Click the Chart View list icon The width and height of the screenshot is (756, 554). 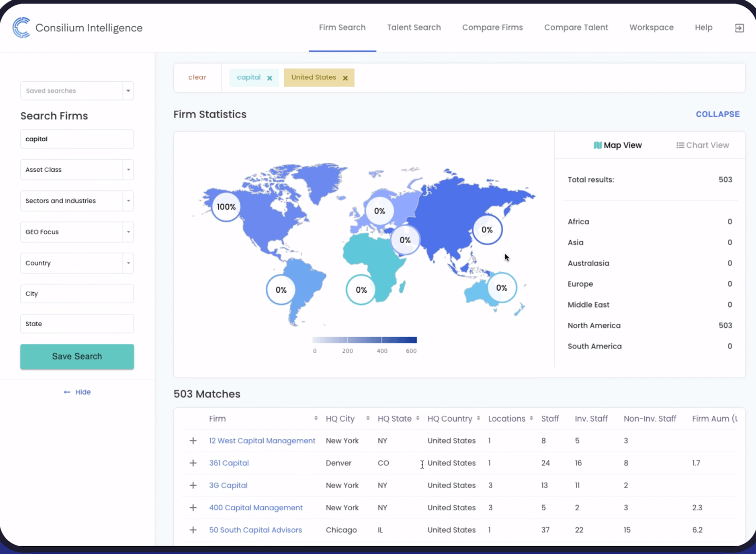680,145
